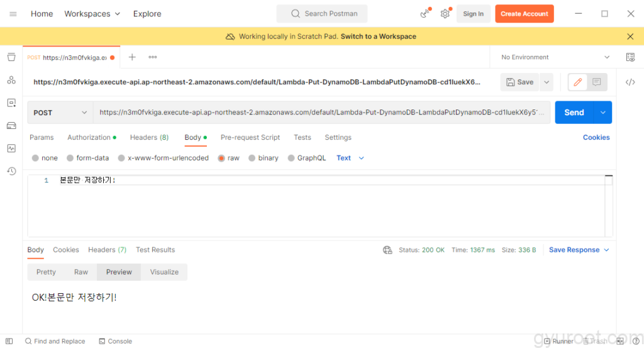
Task: Click the request URL input field
Action: coord(321,113)
